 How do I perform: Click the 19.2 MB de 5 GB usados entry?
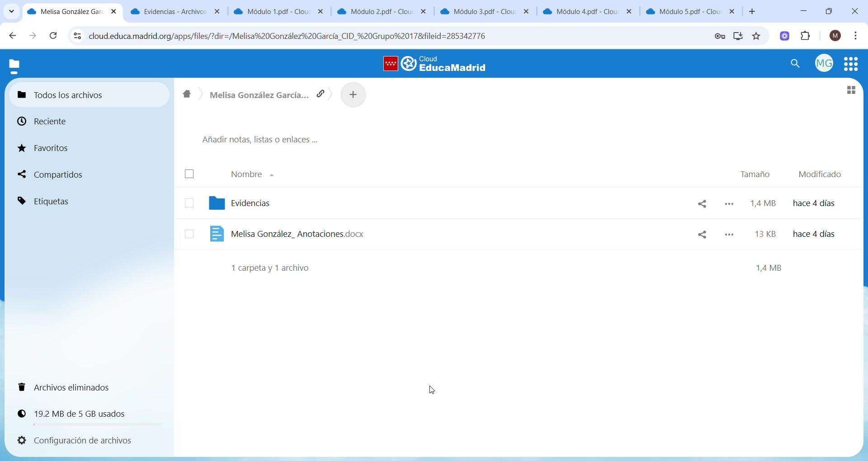point(89,414)
